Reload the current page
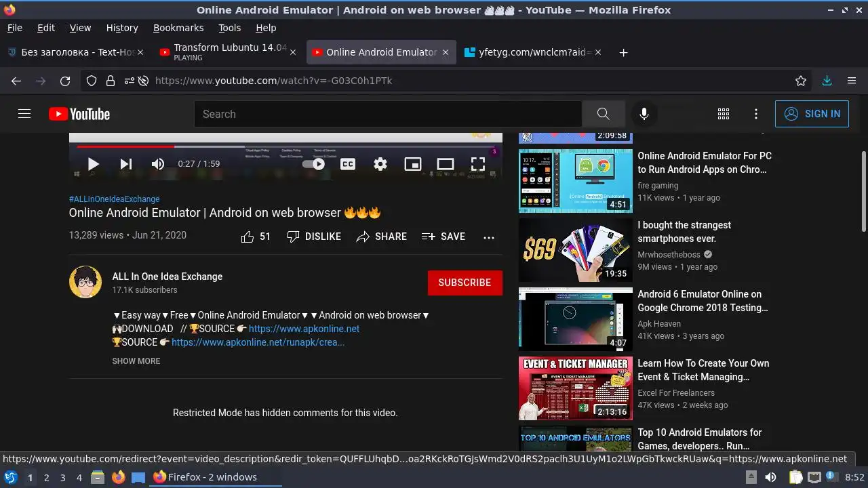 click(65, 81)
